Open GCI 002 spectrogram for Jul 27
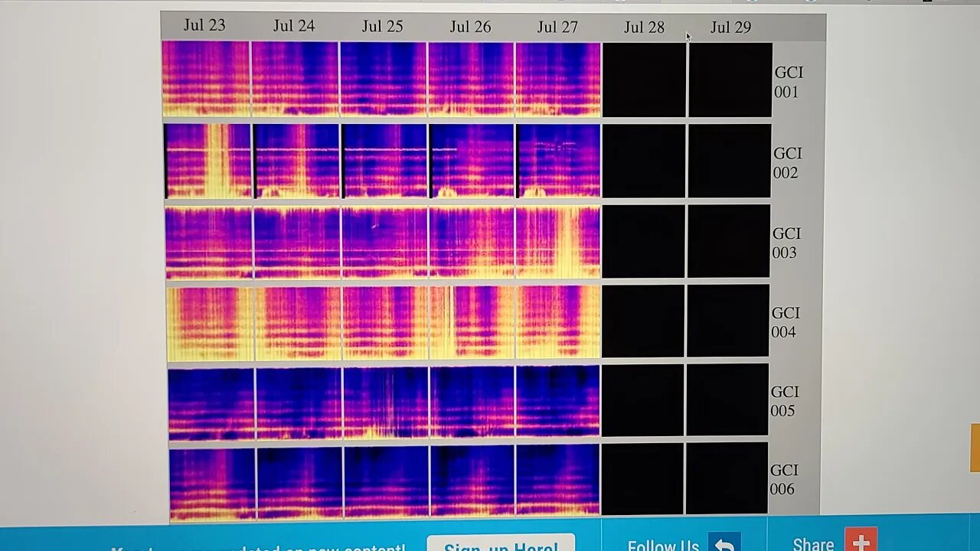This screenshot has width=980, height=551. pyautogui.click(x=559, y=161)
